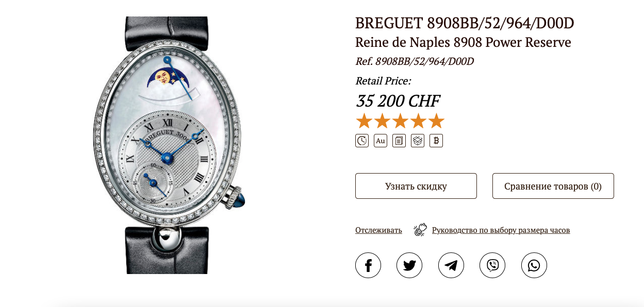
Task: Share the watch via WhatsApp
Action: click(x=534, y=265)
